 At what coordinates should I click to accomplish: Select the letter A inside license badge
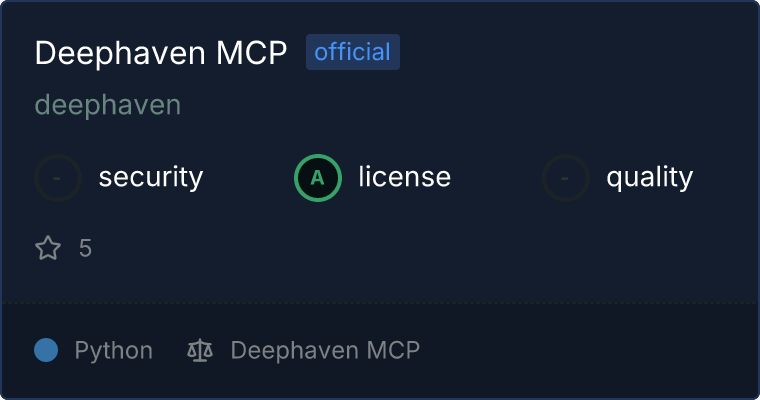point(317,178)
